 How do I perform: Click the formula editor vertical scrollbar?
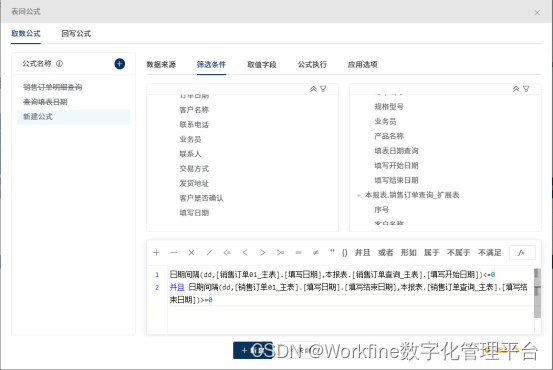click(537, 293)
